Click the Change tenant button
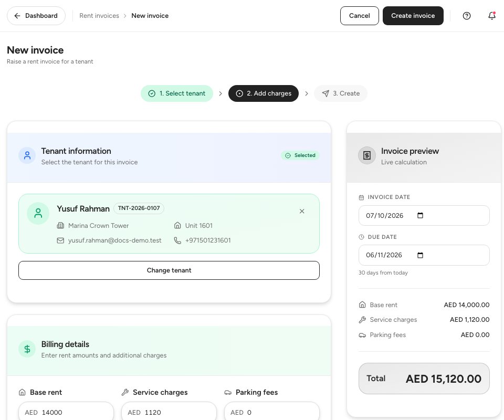Screen dimensions: 504x420 coord(169,270)
